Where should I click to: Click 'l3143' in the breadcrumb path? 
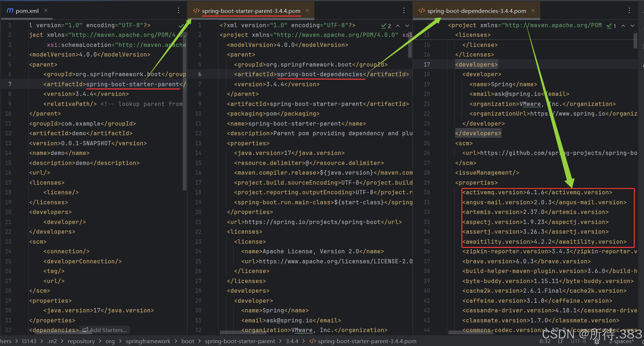click(29, 341)
